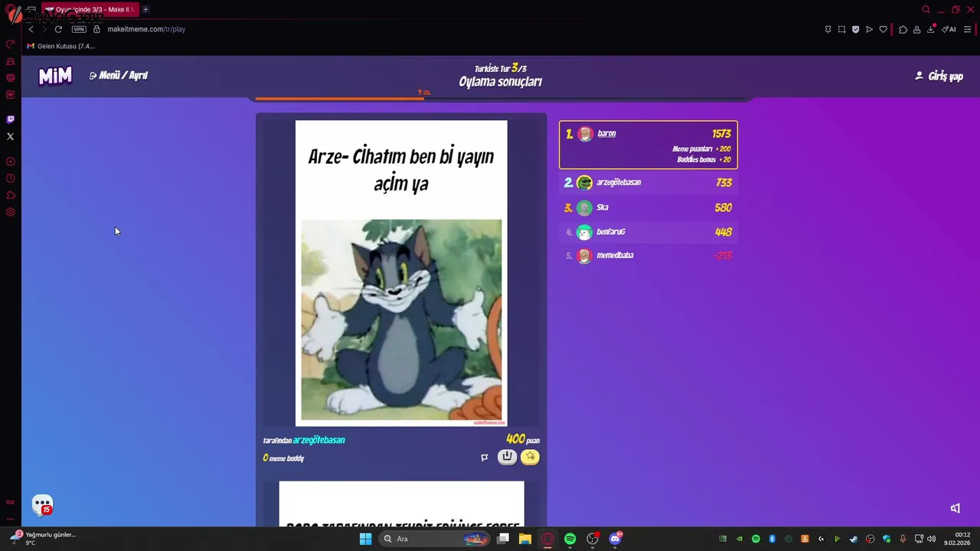This screenshot has height=551, width=980.
Task: Click Giriş yap login button
Action: pos(939,76)
